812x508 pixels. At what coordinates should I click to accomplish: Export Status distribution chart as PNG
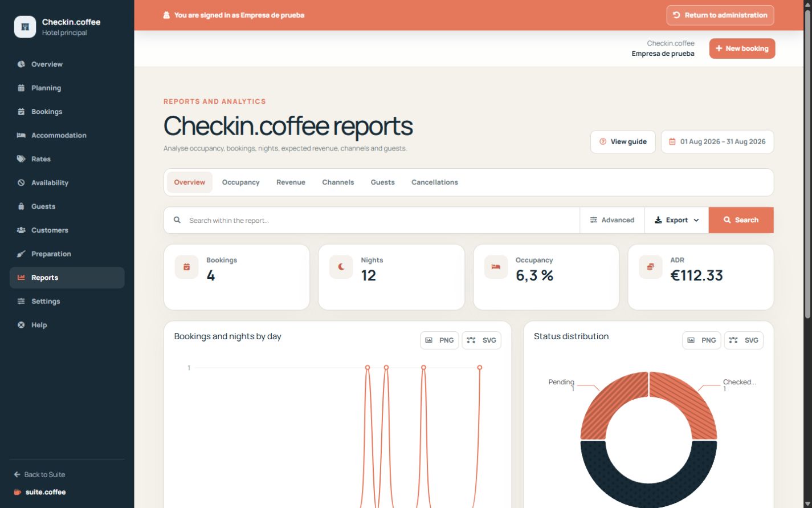click(701, 340)
